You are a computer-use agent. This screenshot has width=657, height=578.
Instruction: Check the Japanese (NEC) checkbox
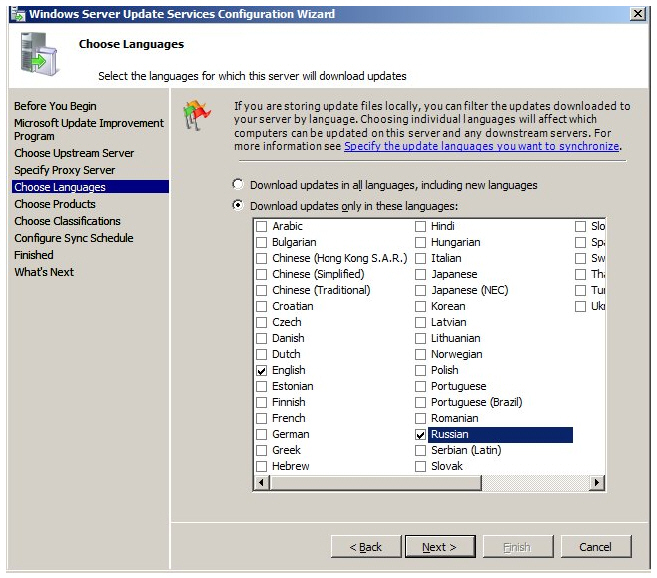point(420,290)
